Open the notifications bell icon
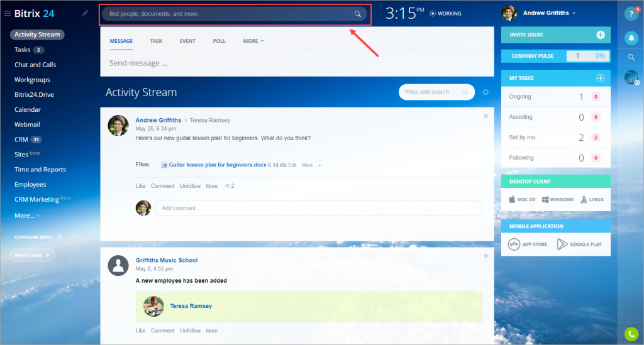The height and width of the screenshot is (345, 644). [631, 38]
